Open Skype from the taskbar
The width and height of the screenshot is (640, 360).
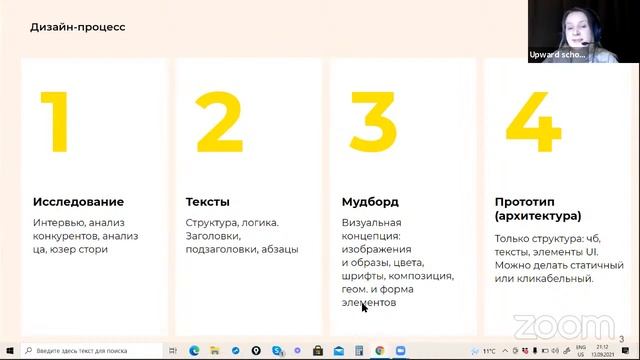[277, 351]
